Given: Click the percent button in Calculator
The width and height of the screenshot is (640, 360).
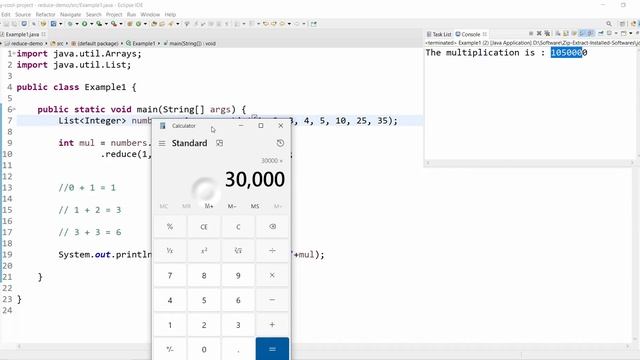Looking at the screenshot, I should (170, 227).
